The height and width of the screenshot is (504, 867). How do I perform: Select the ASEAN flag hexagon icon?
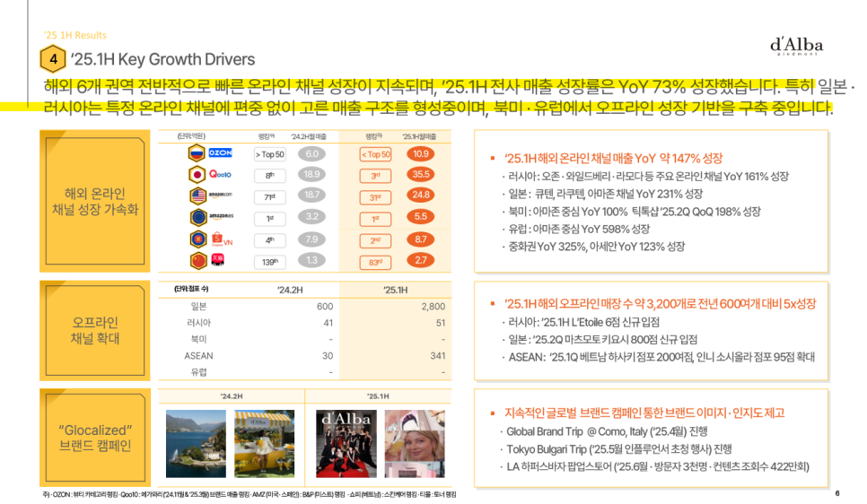pyautogui.click(x=198, y=239)
